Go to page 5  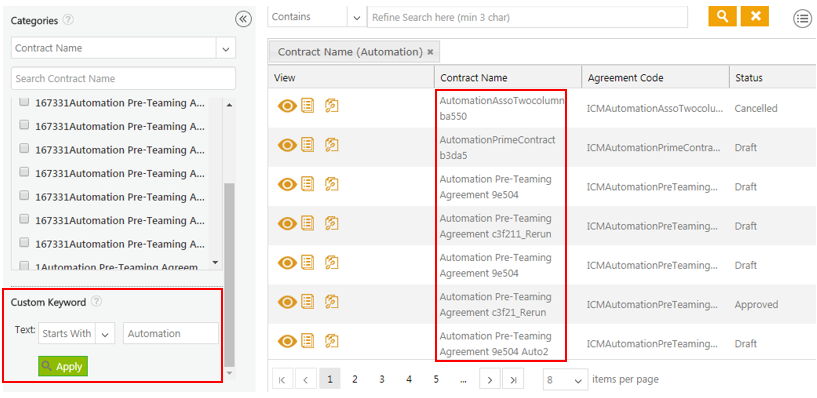click(x=436, y=379)
